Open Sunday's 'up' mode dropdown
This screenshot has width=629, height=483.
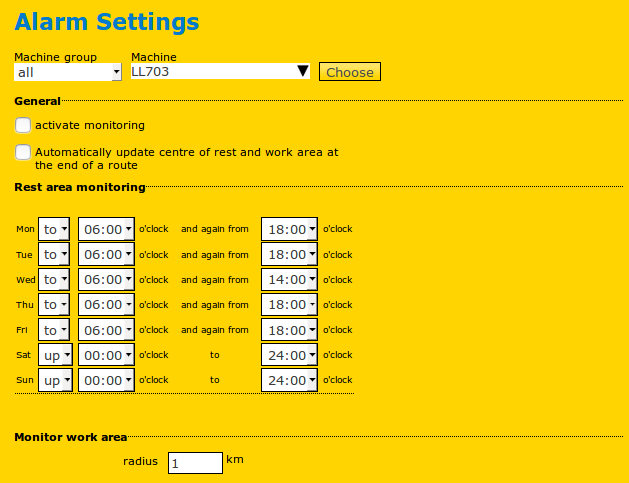pos(55,380)
